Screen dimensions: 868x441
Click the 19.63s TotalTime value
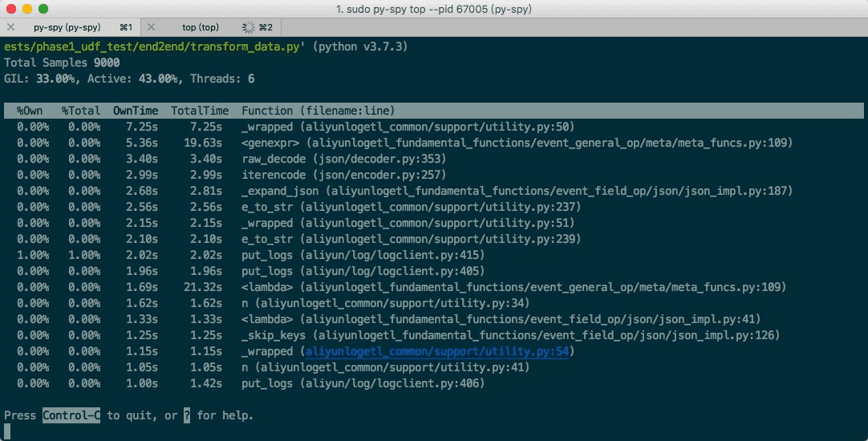point(203,143)
